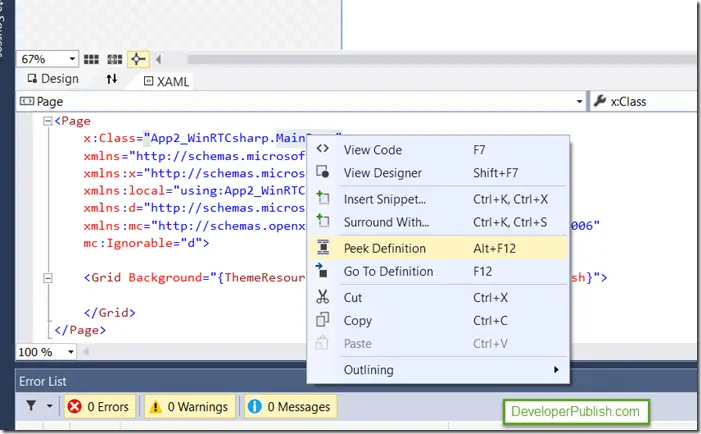The height and width of the screenshot is (434, 701).
Task: Click the Go To Definition icon
Action: pyautogui.click(x=321, y=270)
